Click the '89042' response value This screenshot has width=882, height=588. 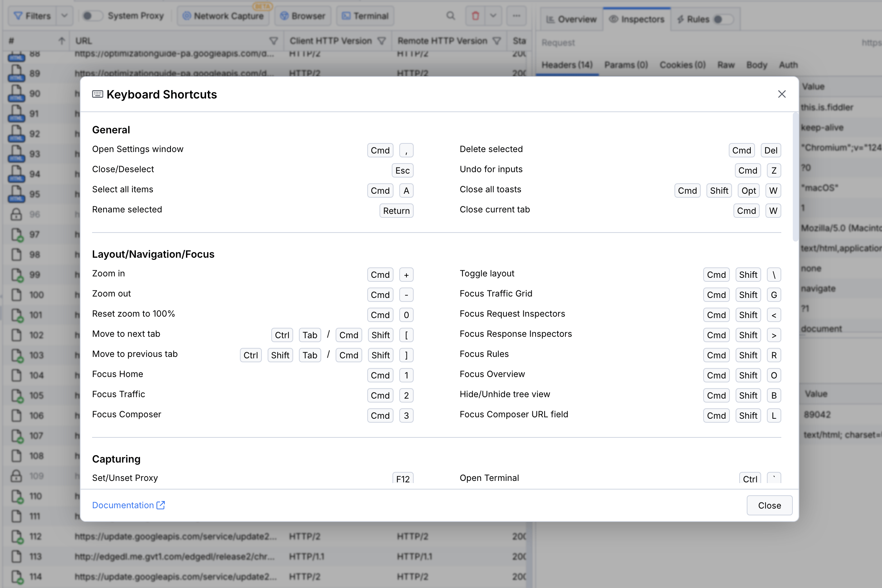(817, 415)
